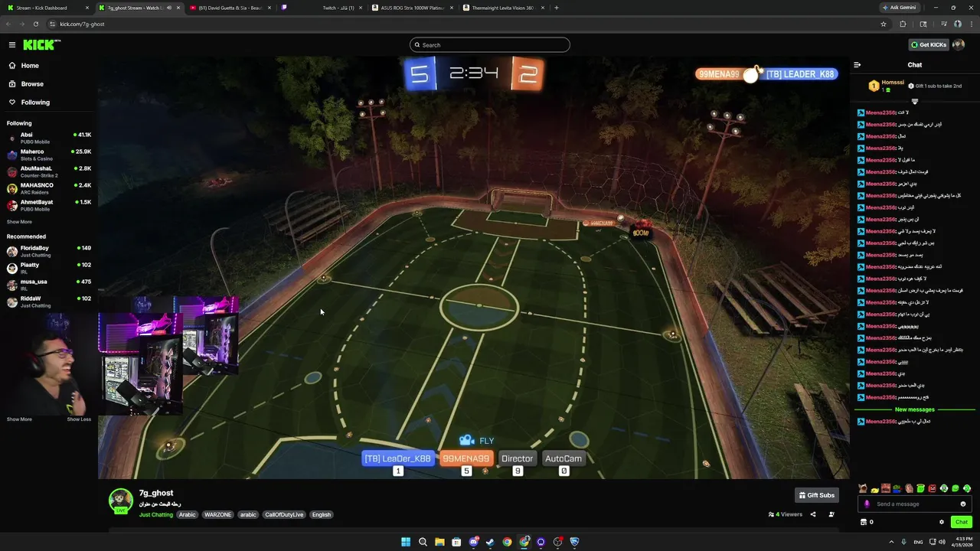The image size is (980, 551).
Task: Select the capitalized Arabic tag
Action: tap(188, 515)
